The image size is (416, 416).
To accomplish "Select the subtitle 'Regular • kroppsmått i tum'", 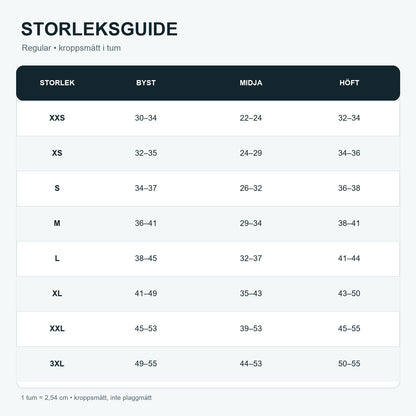I will (x=71, y=48).
